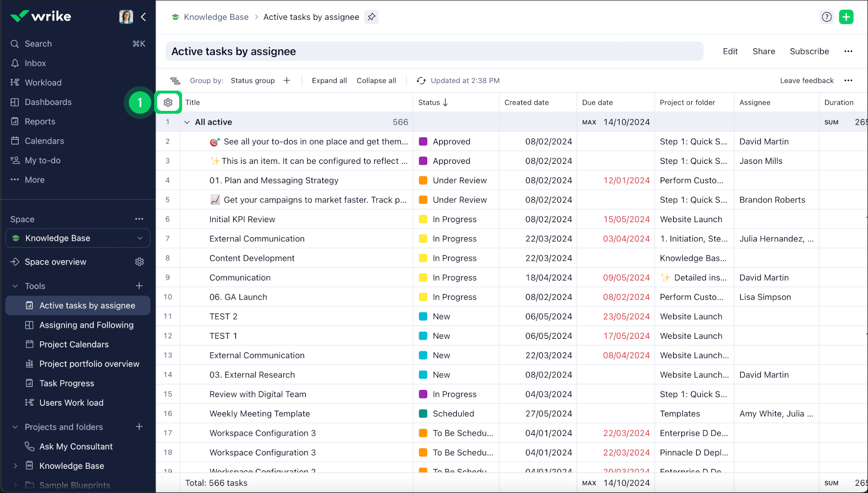Open Space overview settings gear
Image resolution: width=868 pixels, height=493 pixels.
(x=140, y=262)
